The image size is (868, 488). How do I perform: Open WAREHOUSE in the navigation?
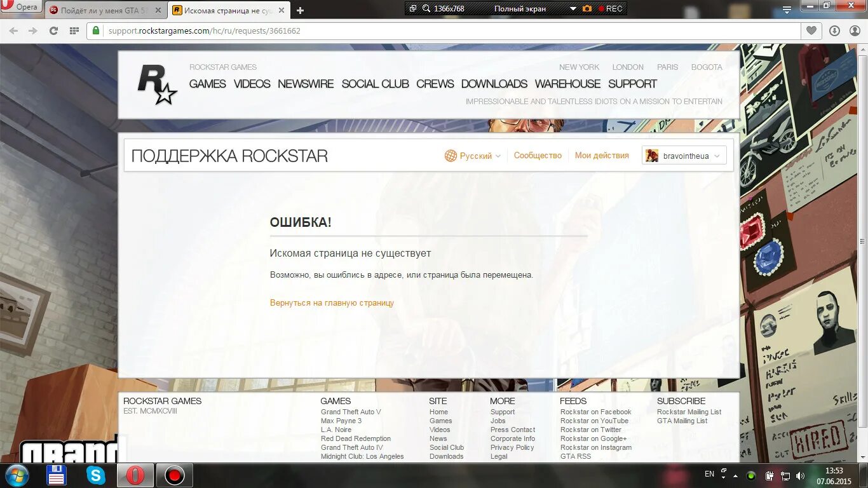tap(567, 84)
